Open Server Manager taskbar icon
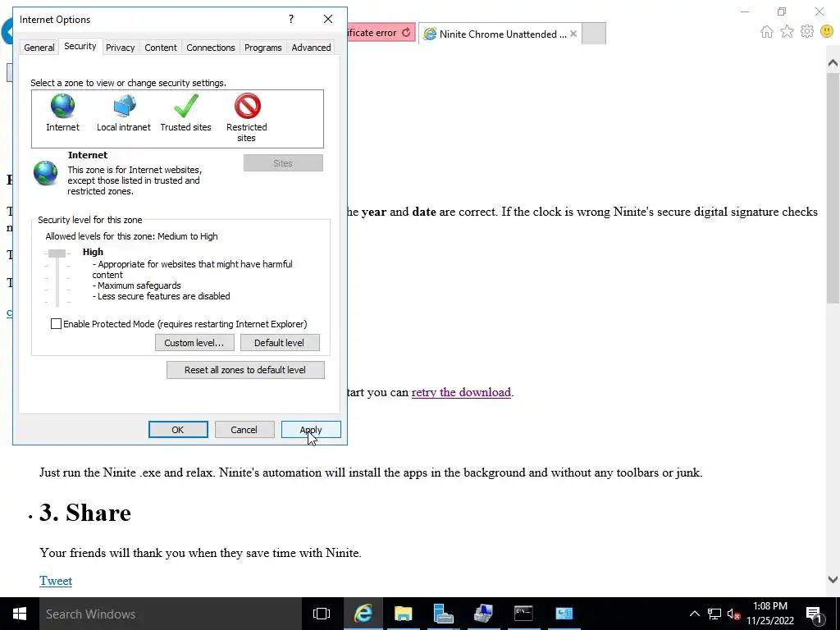 (443, 614)
